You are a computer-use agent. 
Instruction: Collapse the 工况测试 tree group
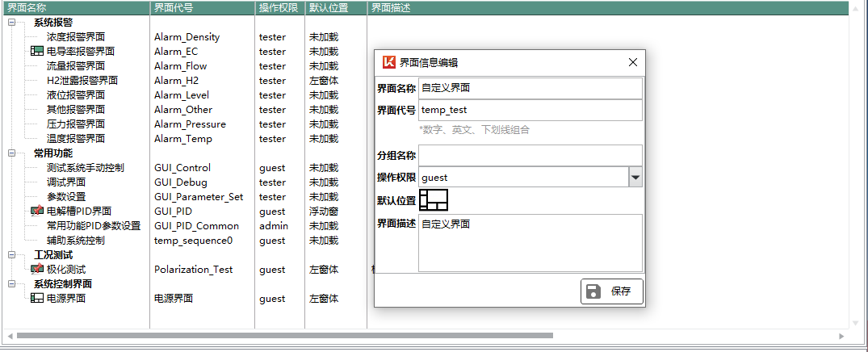(x=11, y=255)
